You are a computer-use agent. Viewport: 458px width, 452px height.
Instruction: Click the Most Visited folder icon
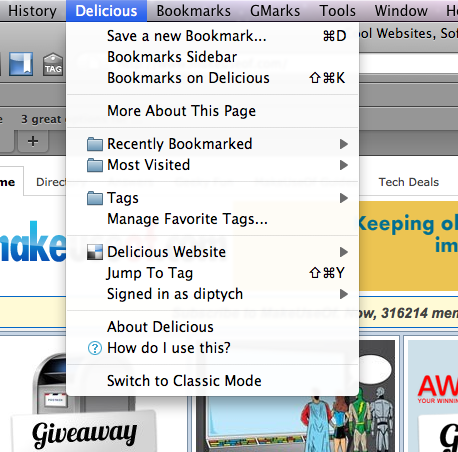click(95, 165)
